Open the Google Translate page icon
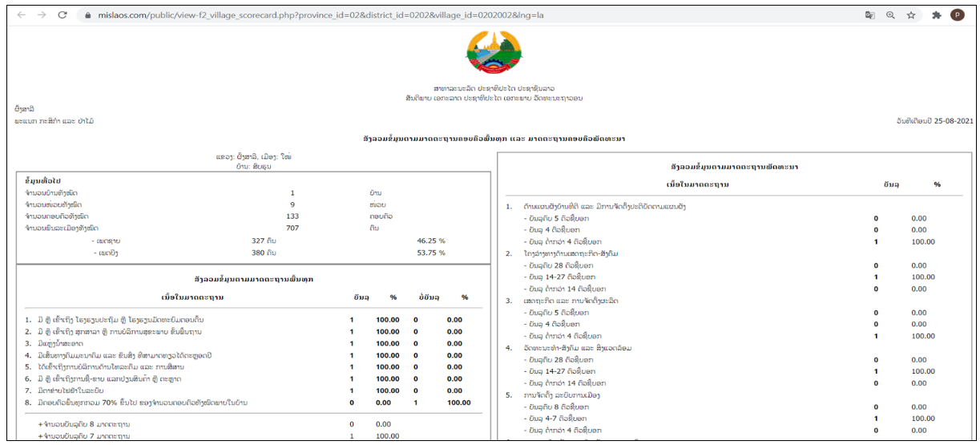Screen dimensions: 980x445 pos(869,15)
